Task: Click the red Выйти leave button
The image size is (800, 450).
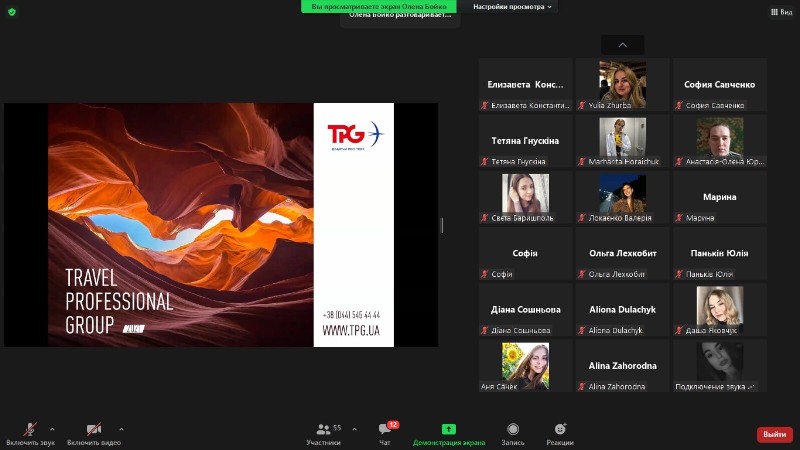Action: (x=774, y=434)
